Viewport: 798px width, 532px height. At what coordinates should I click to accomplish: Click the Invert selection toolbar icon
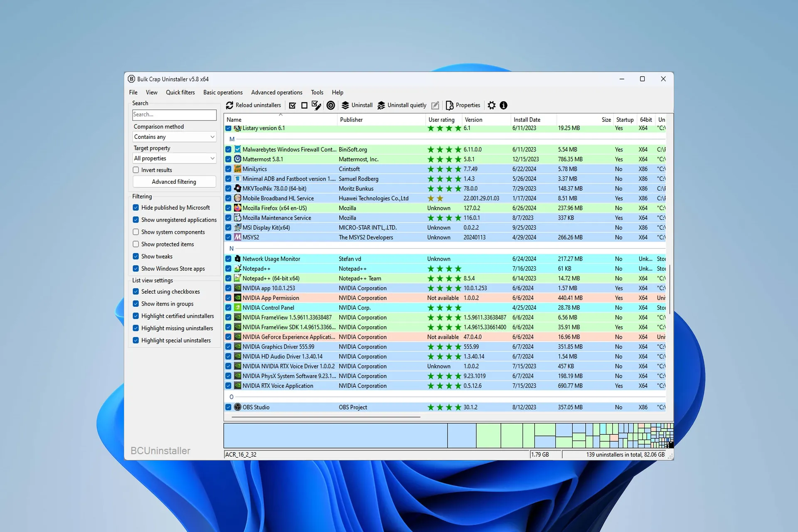point(316,106)
